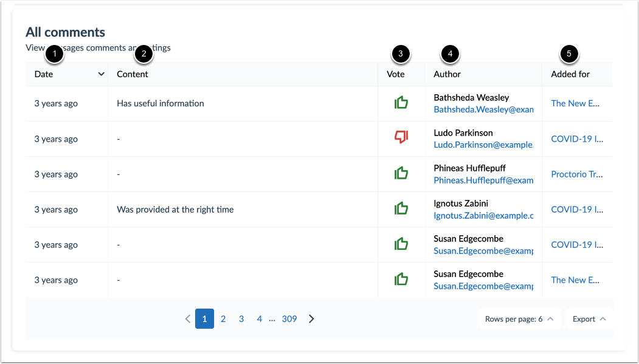Click the '3 years ago' date in the Ignotus Zabini row

tap(56, 210)
